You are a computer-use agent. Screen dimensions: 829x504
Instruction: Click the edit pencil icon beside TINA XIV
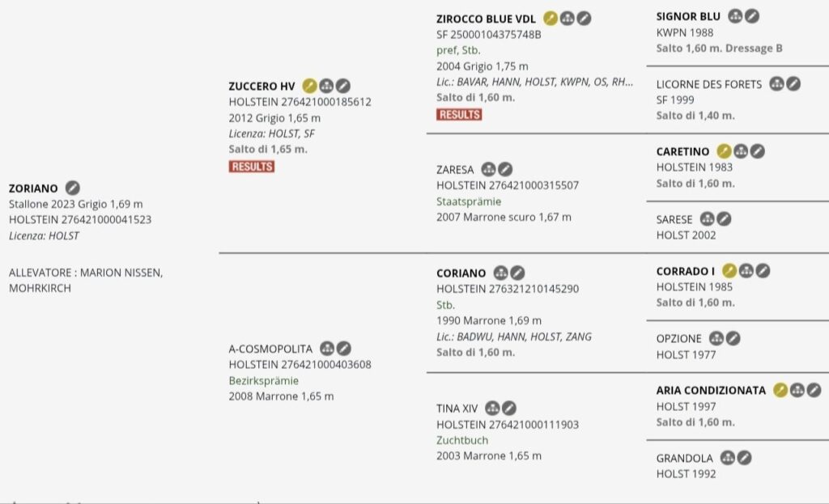pos(509,409)
